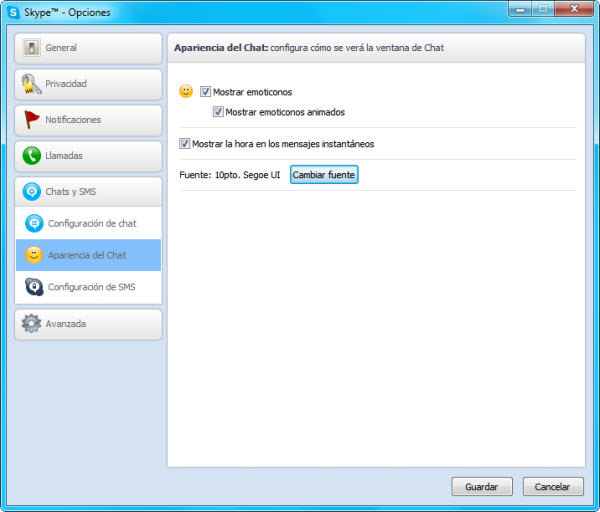The width and height of the screenshot is (600, 512).
Task: Open the General section
Action: point(88,48)
